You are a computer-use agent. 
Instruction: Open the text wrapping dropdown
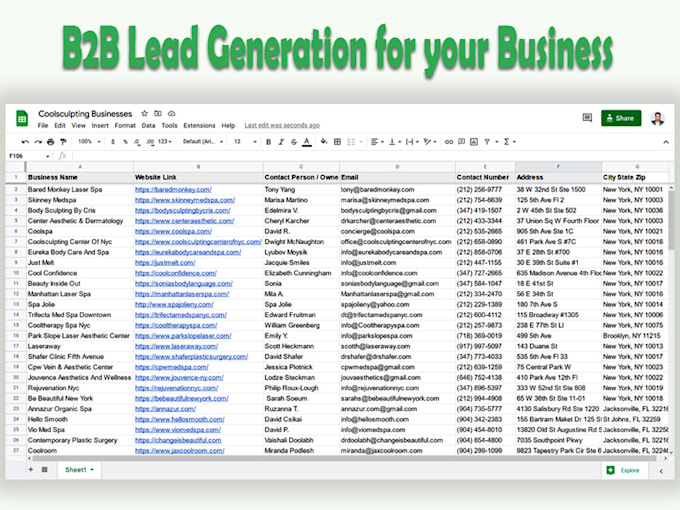point(412,142)
